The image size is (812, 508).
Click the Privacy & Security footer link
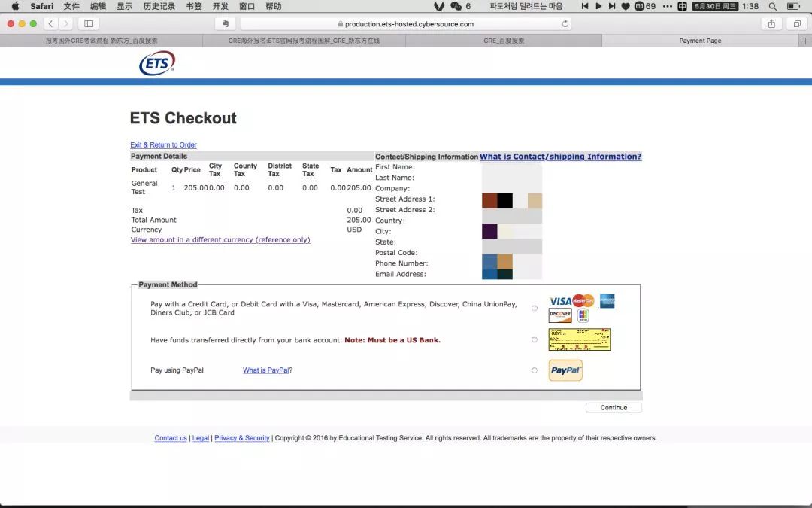pyautogui.click(x=242, y=438)
